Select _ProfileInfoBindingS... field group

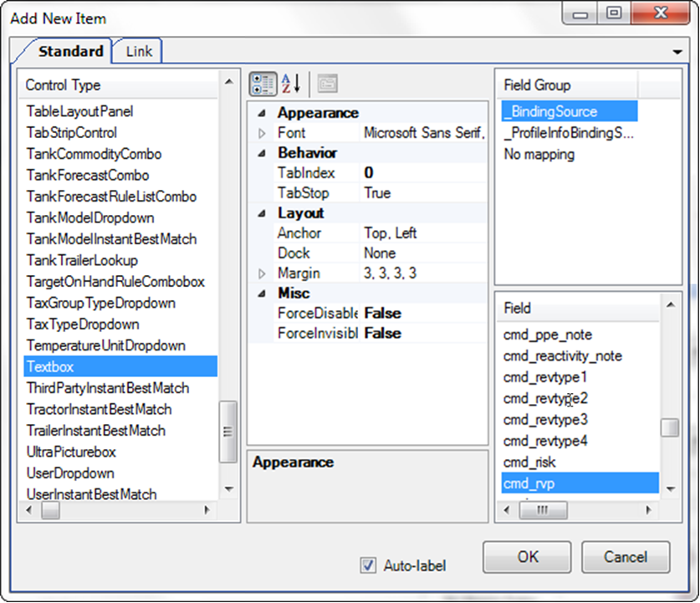569,133
